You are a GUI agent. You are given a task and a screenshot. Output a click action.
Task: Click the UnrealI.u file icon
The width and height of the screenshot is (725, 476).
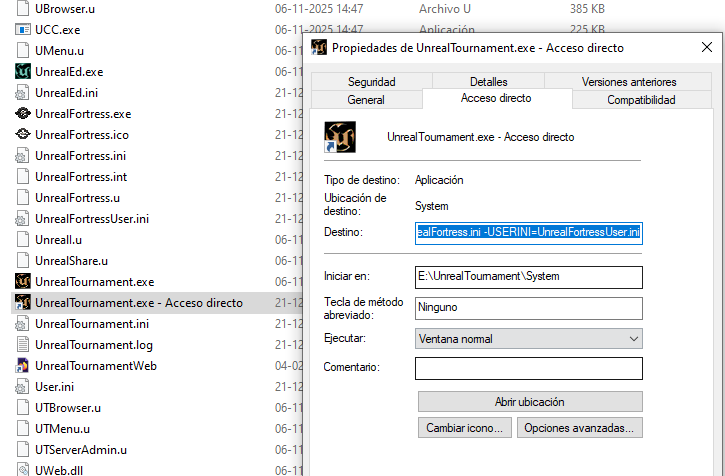point(23,240)
